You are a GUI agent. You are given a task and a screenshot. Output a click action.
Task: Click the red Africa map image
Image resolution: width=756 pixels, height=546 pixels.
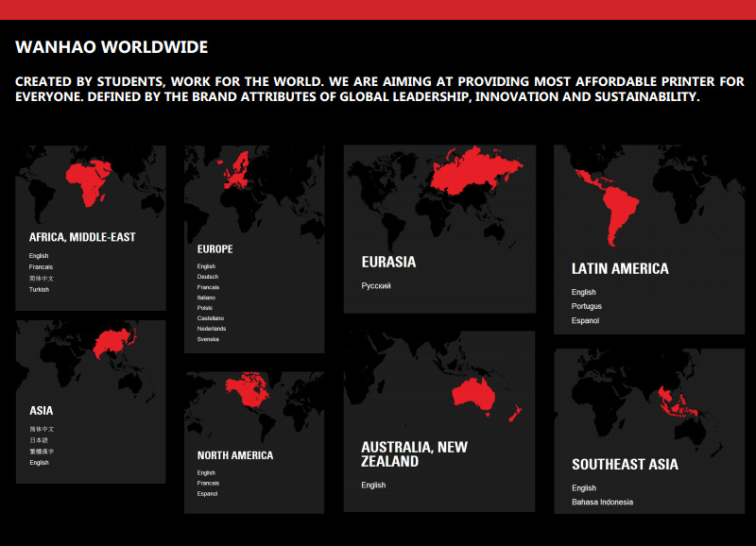(x=89, y=182)
